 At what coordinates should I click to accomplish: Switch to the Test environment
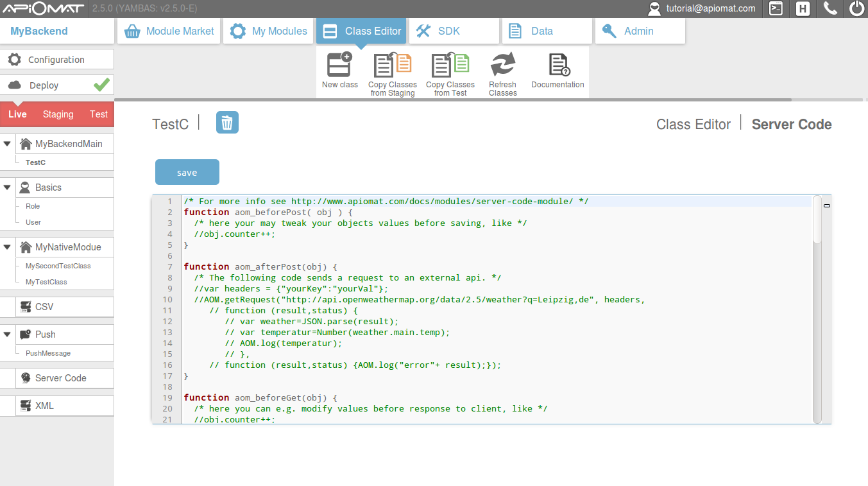point(99,114)
